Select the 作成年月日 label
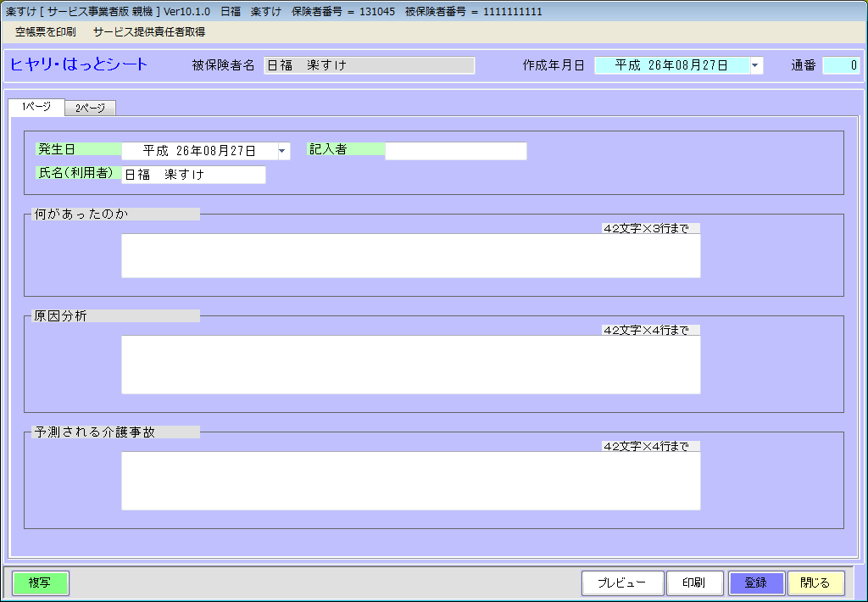The image size is (868, 602). point(554,65)
